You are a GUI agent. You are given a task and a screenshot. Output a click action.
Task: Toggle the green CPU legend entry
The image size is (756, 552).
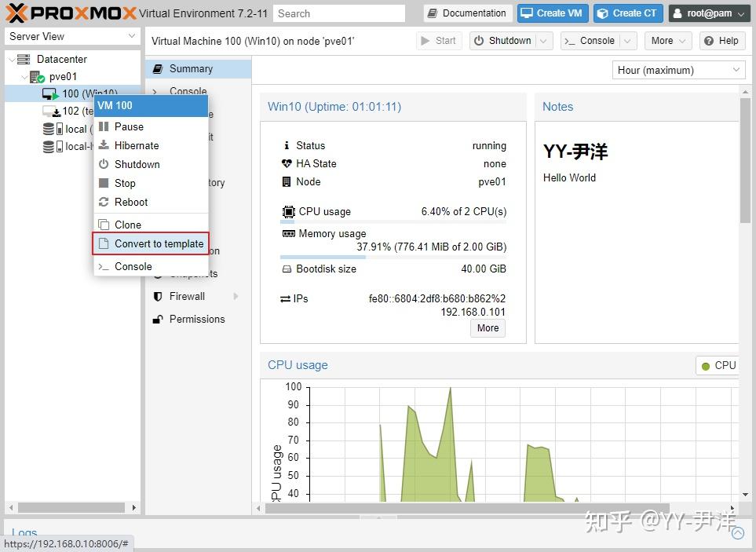coord(718,366)
